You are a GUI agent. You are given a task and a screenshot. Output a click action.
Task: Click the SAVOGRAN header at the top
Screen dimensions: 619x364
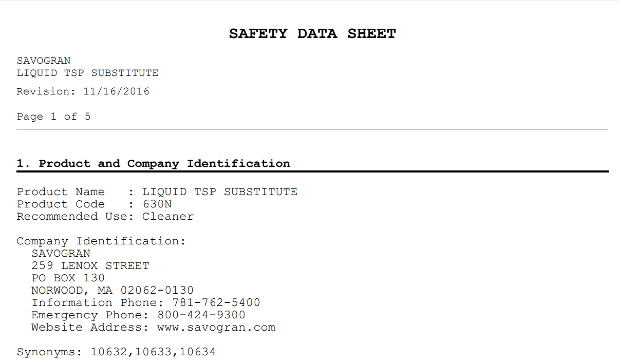44,61
